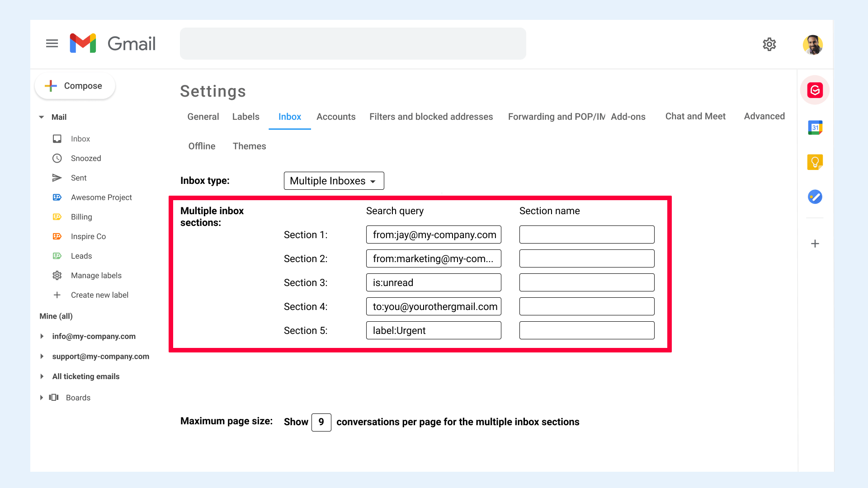Viewport: 868px width, 488px height.
Task: Open the Google Keep lightbulb icon
Action: pyautogui.click(x=815, y=162)
